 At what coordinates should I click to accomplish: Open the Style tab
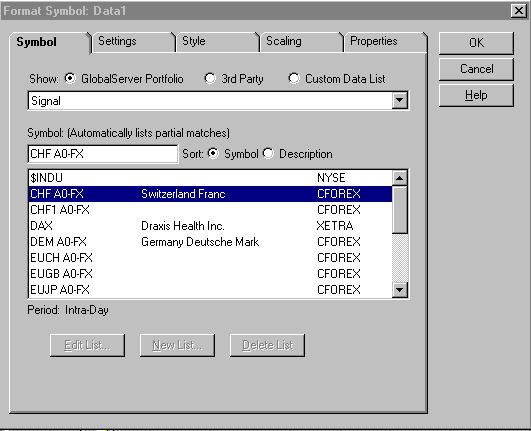(x=217, y=42)
